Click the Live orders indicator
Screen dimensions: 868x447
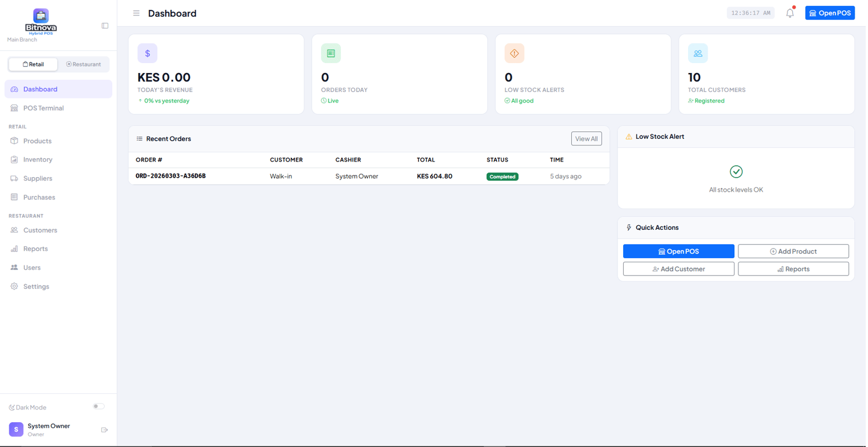(330, 101)
